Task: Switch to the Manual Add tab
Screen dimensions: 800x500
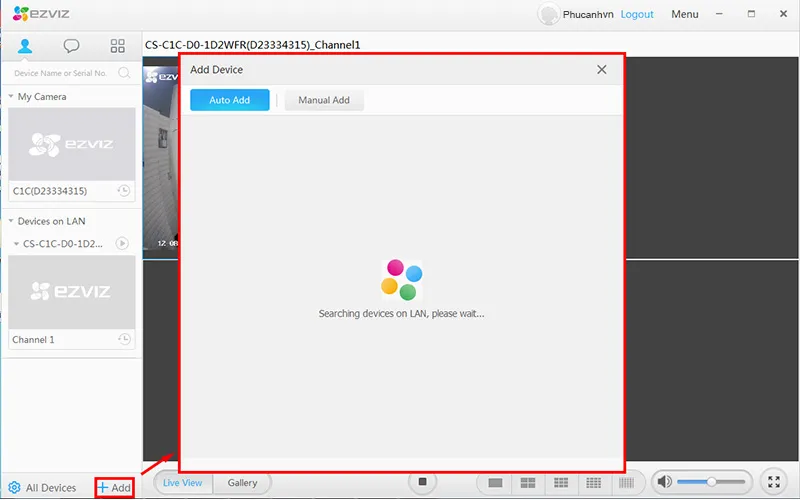Action: tap(324, 100)
